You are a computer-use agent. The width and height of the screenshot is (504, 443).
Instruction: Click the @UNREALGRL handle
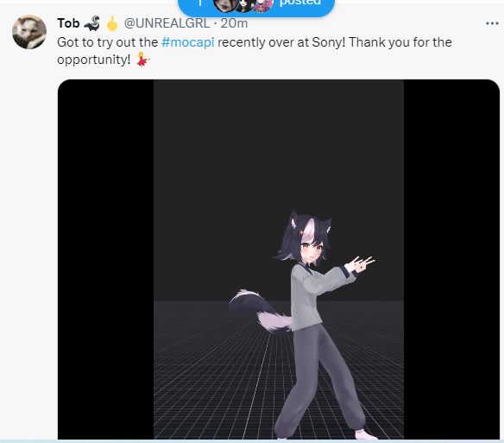click(x=167, y=23)
